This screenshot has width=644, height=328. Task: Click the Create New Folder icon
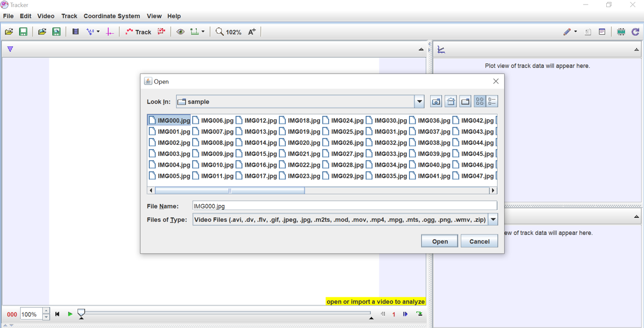pyautogui.click(x=465, y=102)
